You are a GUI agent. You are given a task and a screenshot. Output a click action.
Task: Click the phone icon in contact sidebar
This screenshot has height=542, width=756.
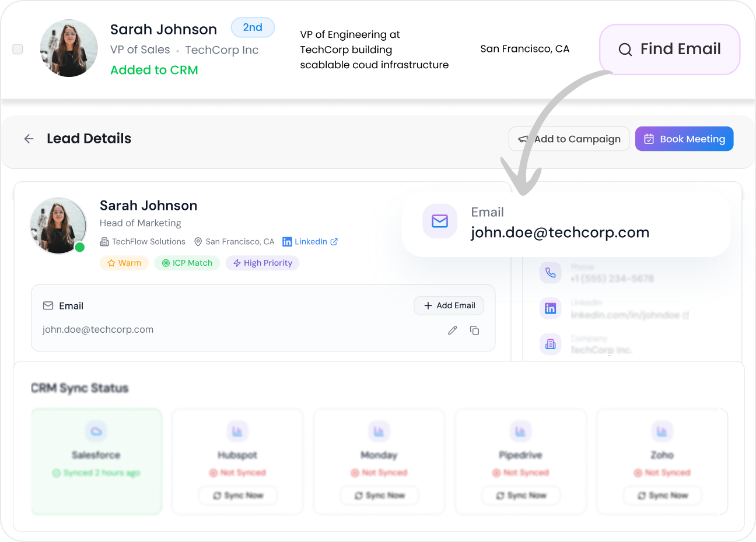(551, 272)
